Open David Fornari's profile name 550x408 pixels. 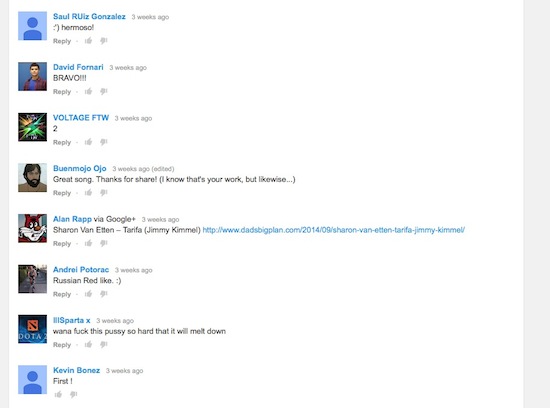[x=78, y=67]
